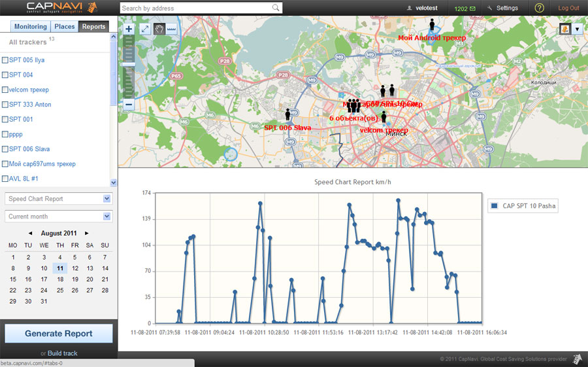Zoom out the map with minus button

click(129, 104)
